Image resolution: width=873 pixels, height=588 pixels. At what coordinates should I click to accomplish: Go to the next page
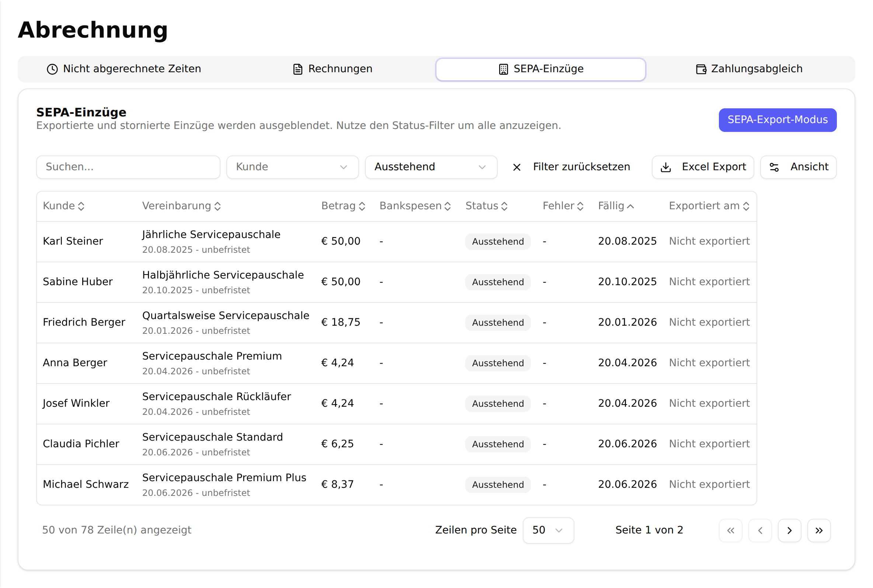pos(789,530)
